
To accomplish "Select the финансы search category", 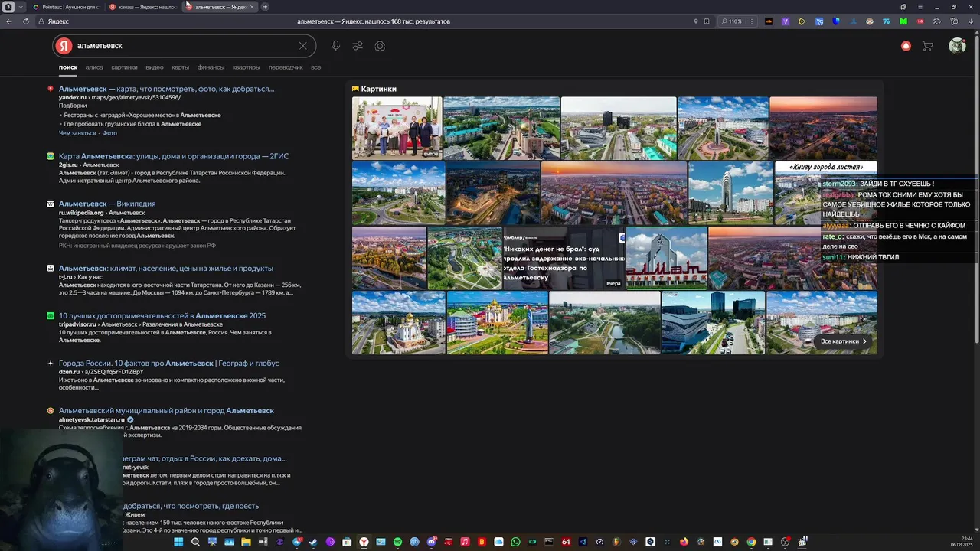I will click(211, 67).
